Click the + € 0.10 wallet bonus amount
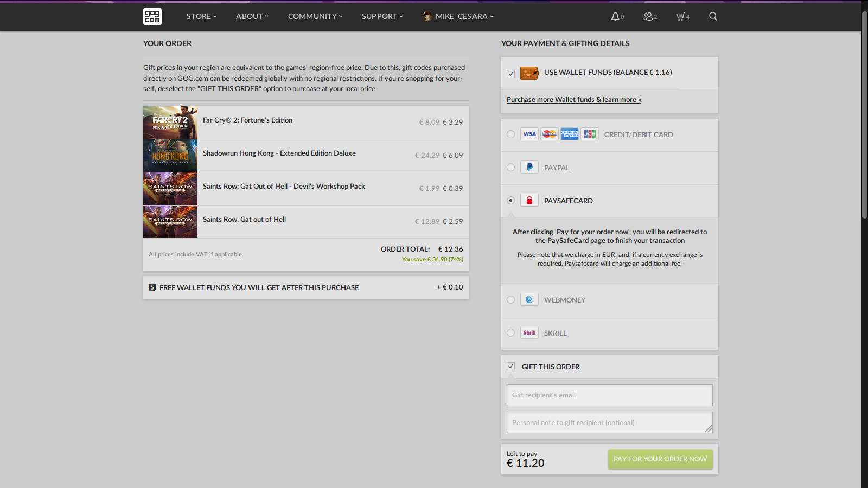This screenshot has width=868, height=488. pyautogui.click(x=450, y=287)
